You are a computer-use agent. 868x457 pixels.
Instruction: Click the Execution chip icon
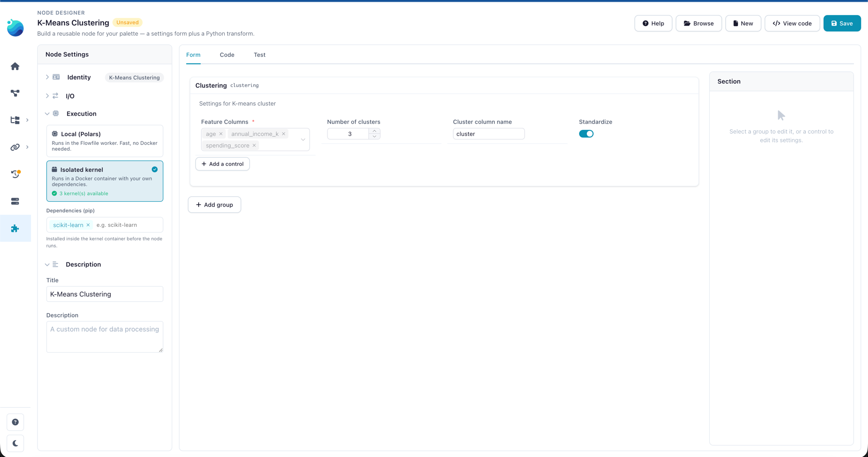[56, 113]
